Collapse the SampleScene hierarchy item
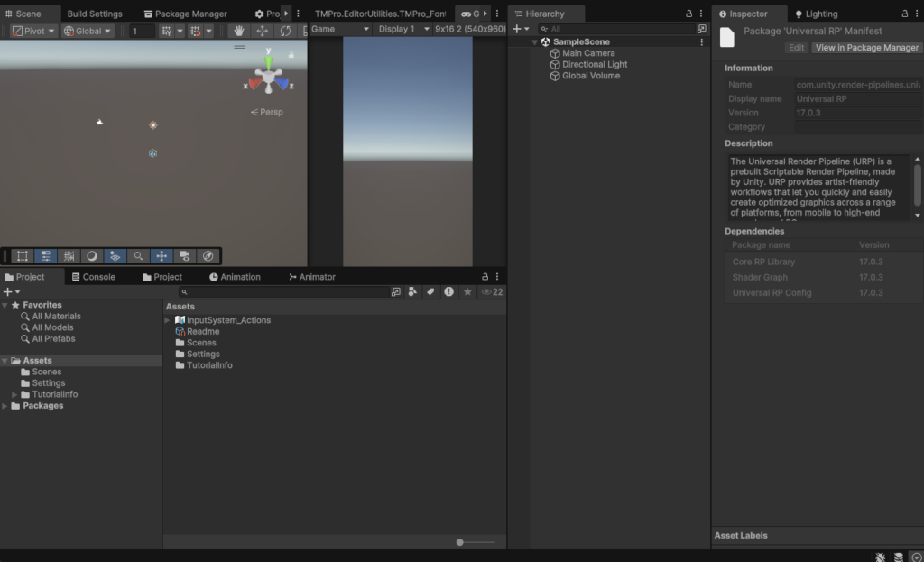This screenshot has height=562, width=924. click(x=536, y=41)
